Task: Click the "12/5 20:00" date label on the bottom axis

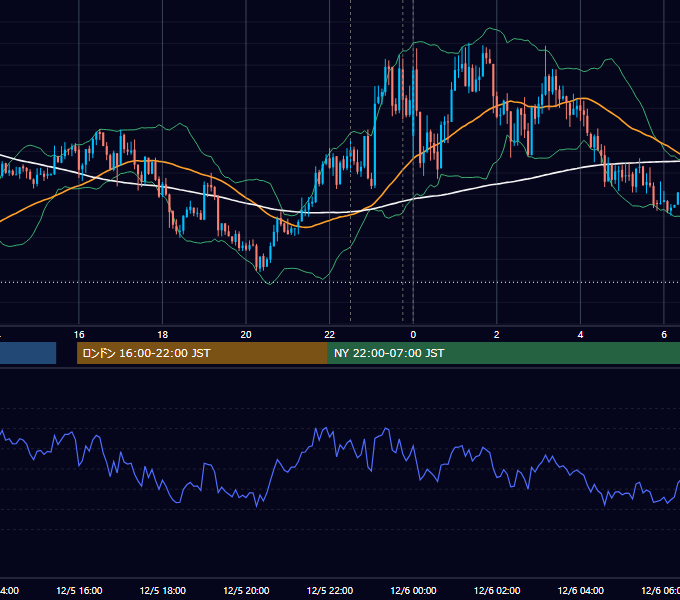Action: click(246, 591)
